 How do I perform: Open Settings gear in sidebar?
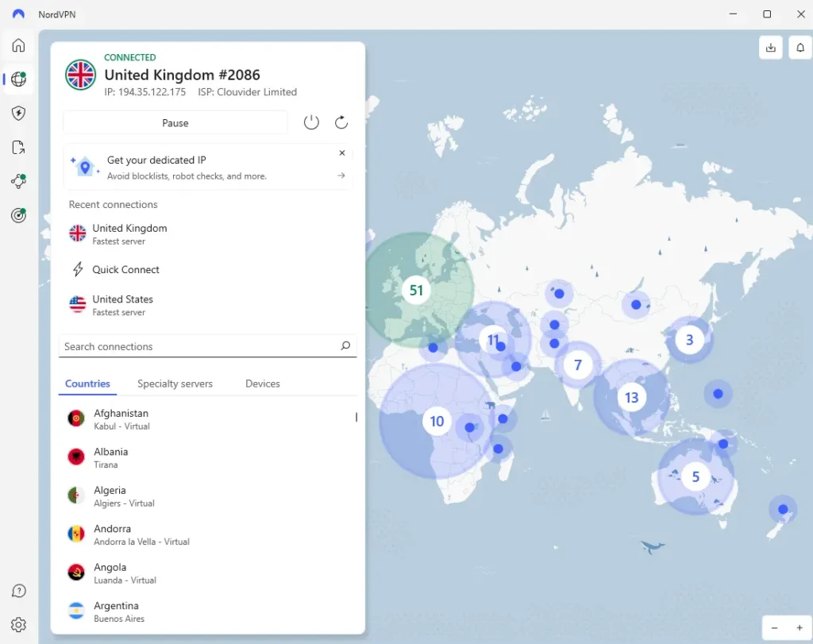tap(18, 625)
